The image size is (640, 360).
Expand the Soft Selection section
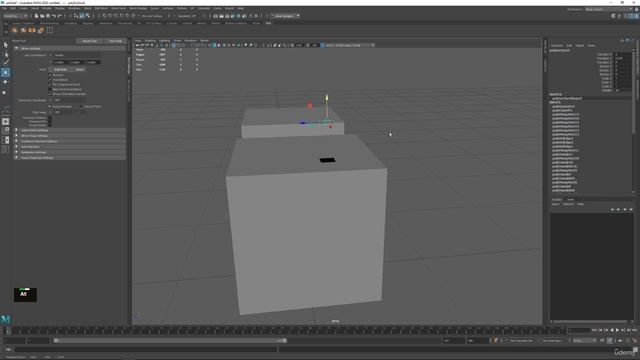16,147
